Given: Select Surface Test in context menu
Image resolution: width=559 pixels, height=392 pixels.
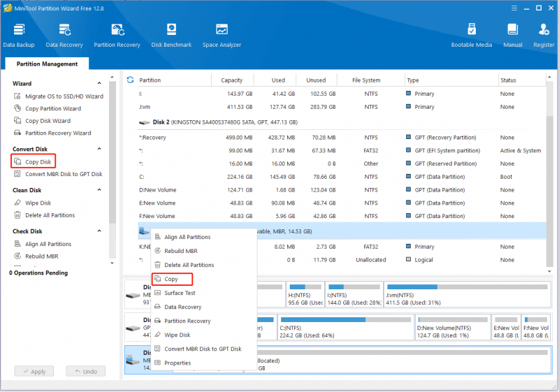Looking at the screenshot, I should point(204,293).
